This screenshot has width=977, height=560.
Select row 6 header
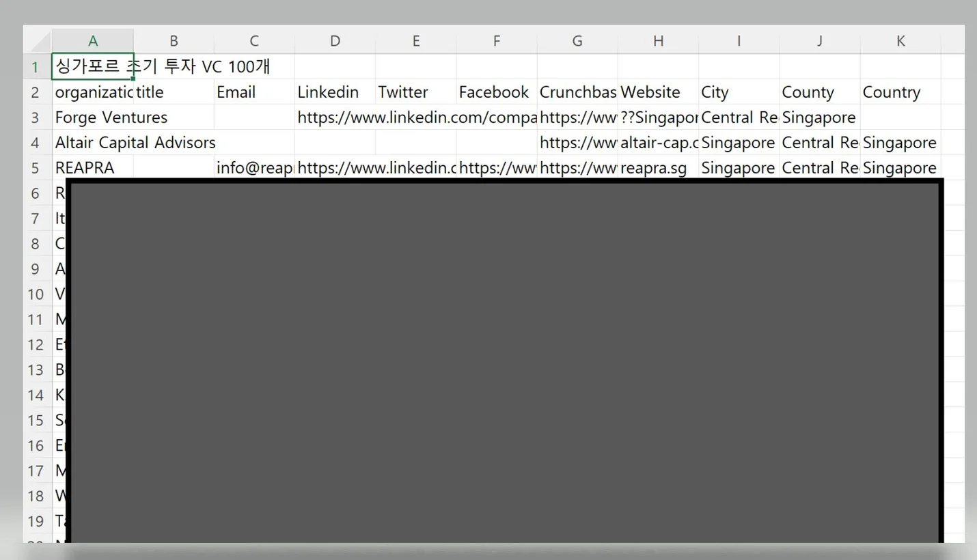(38, 193)
